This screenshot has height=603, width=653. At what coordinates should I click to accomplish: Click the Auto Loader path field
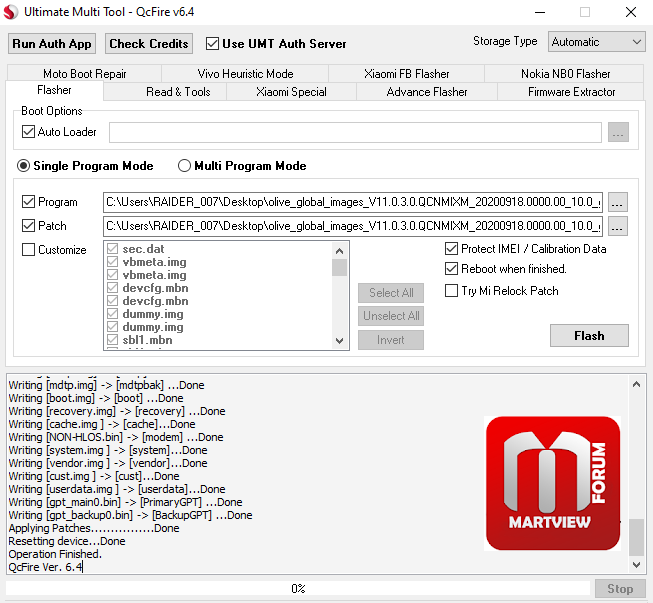pos(355,132)
